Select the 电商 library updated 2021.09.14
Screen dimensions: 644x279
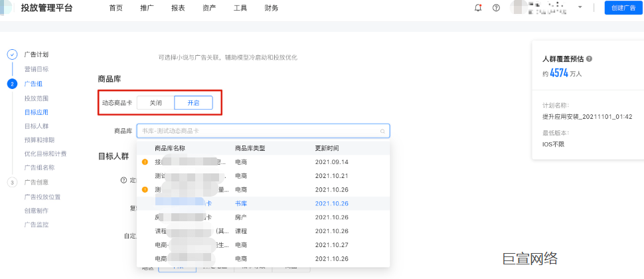[x=264, y=162]
